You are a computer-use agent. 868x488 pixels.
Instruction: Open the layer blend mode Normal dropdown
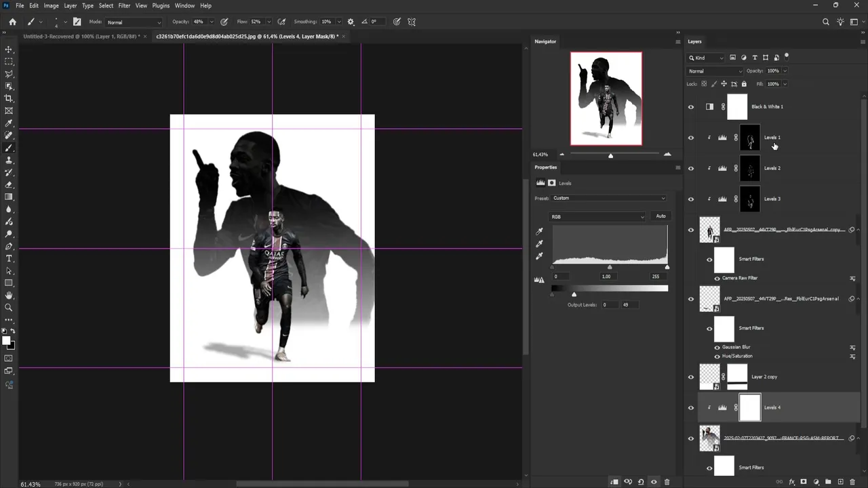coord(715,71)
